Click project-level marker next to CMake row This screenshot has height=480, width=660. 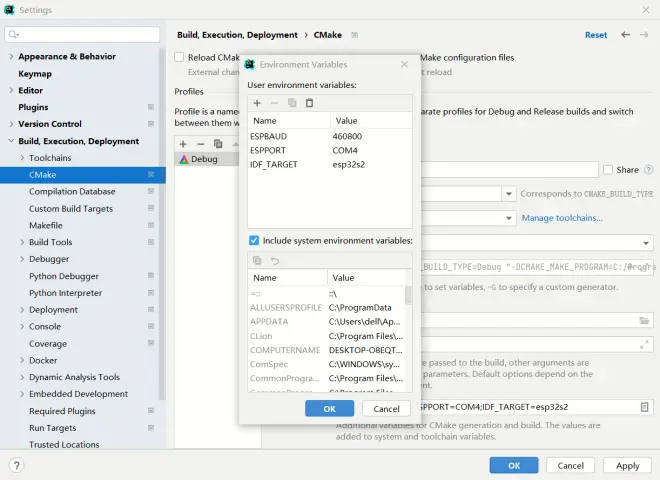[x=151, y=174]
